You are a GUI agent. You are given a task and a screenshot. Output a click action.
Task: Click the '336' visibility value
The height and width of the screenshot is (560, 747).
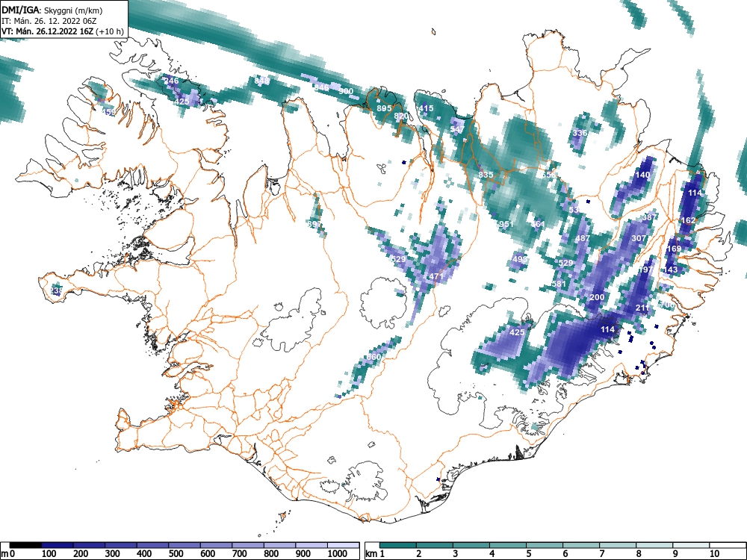[x=580, y=133]
